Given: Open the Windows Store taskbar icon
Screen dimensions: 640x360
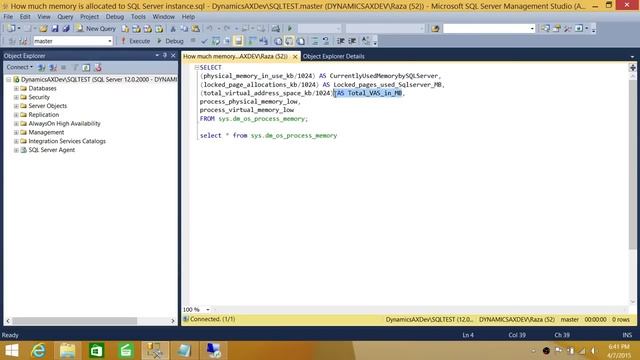Looking at the screenshot, I should [96, 350].
